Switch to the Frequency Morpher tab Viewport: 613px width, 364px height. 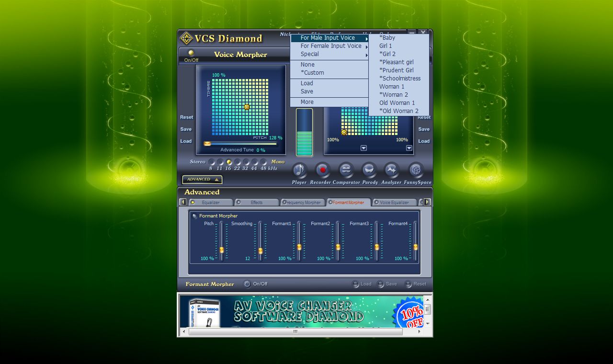(303, 203)
